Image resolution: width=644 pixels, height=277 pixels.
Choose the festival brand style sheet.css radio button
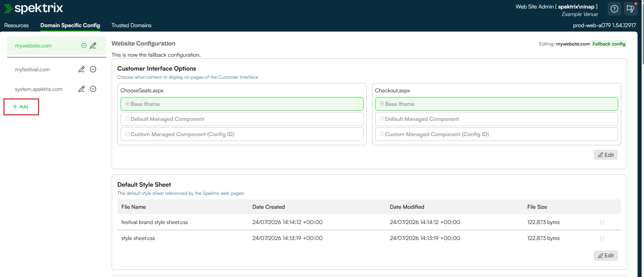click(602, 222)
